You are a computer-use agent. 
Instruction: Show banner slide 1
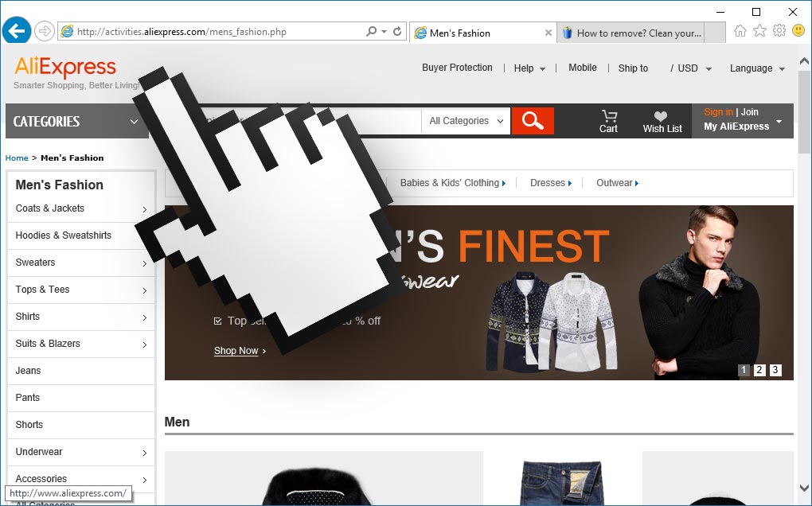click(x=744, y=370)
